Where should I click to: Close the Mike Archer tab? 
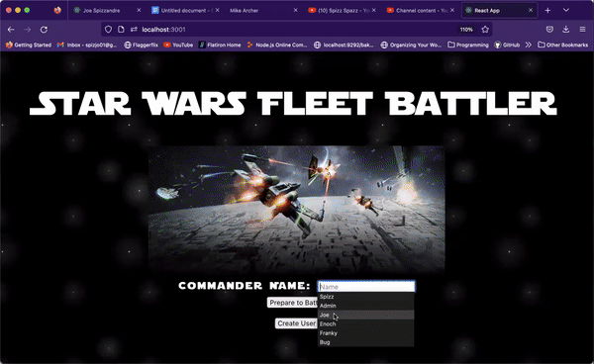[295, 10]
